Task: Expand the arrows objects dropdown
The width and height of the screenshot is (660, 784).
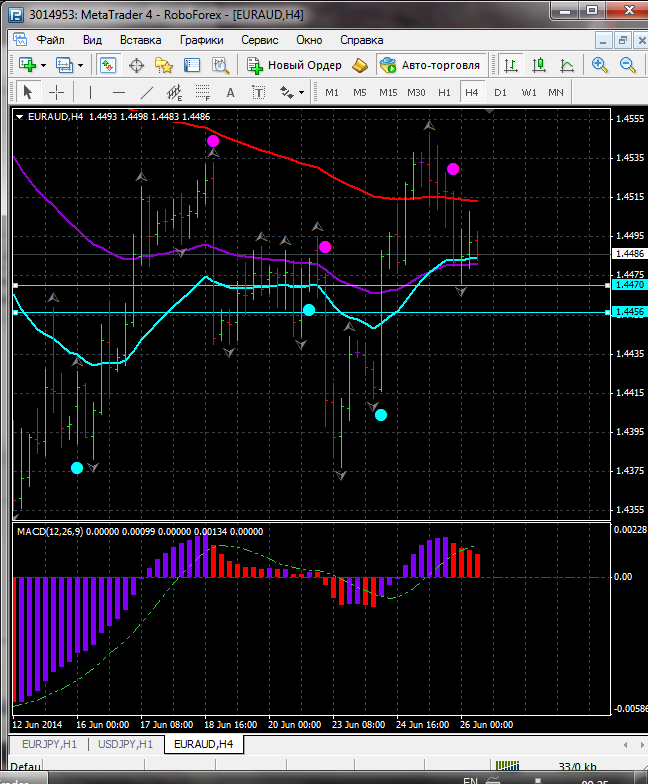Action: [301, 92]
